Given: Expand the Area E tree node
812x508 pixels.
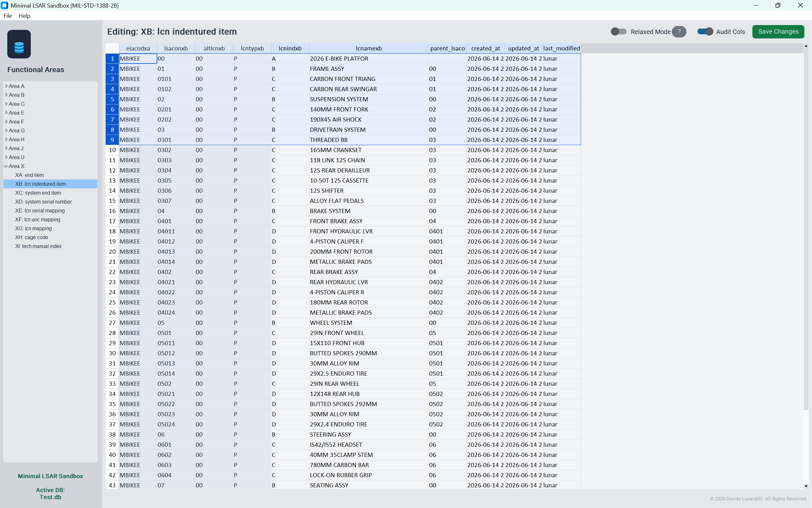Looking at the screenshot, I should [6, 112].
